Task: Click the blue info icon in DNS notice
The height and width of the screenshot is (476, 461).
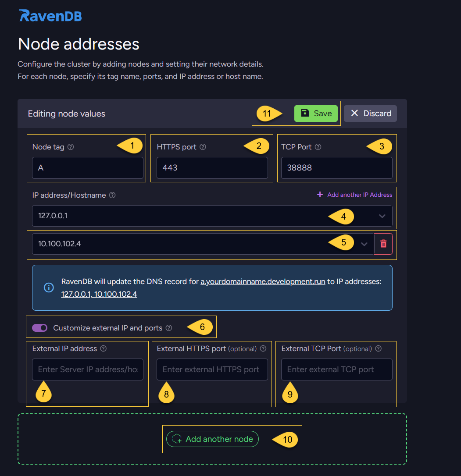Action: [49, 288]
